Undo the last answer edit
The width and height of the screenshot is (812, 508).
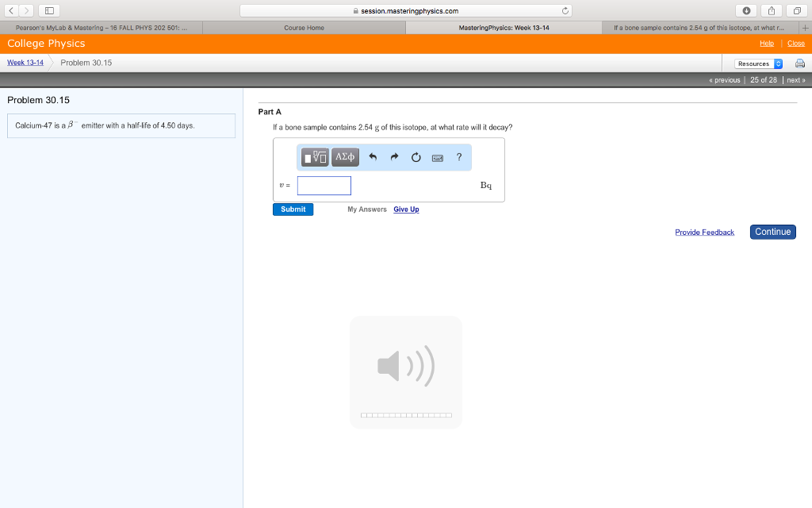click(373, 157)
